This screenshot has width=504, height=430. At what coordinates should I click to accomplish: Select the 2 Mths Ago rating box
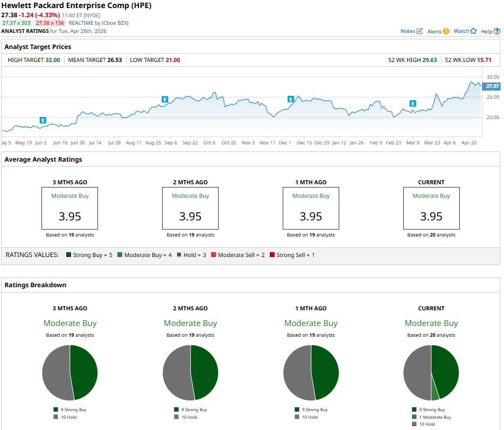pos(190,209)
